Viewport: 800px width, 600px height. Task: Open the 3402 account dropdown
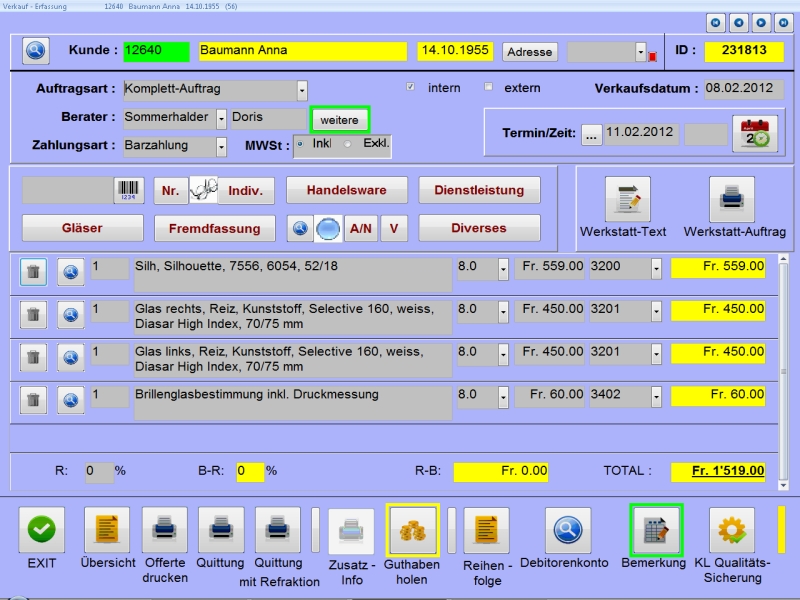656,396
